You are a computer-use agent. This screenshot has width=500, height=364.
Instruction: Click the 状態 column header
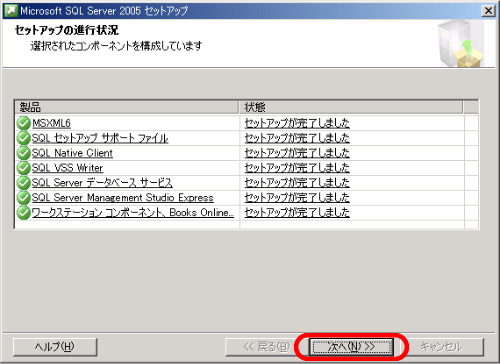351,107
